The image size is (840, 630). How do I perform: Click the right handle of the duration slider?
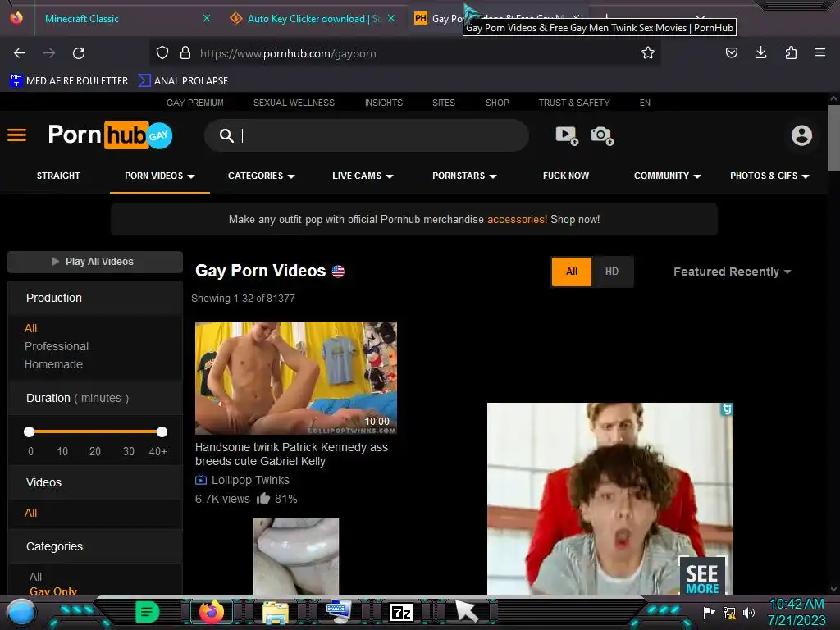[x=162, y=431]
